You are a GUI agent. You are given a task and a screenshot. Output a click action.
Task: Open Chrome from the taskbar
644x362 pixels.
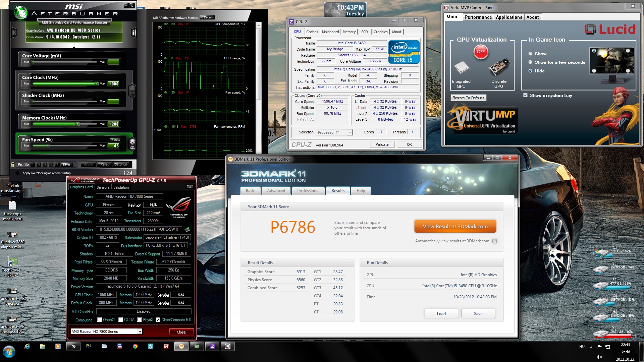(135, 346)
